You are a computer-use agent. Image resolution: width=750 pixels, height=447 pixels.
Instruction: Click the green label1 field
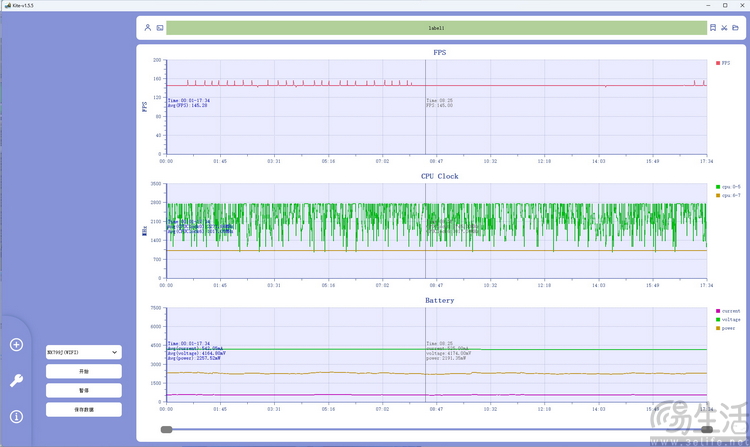click(436, 28)
